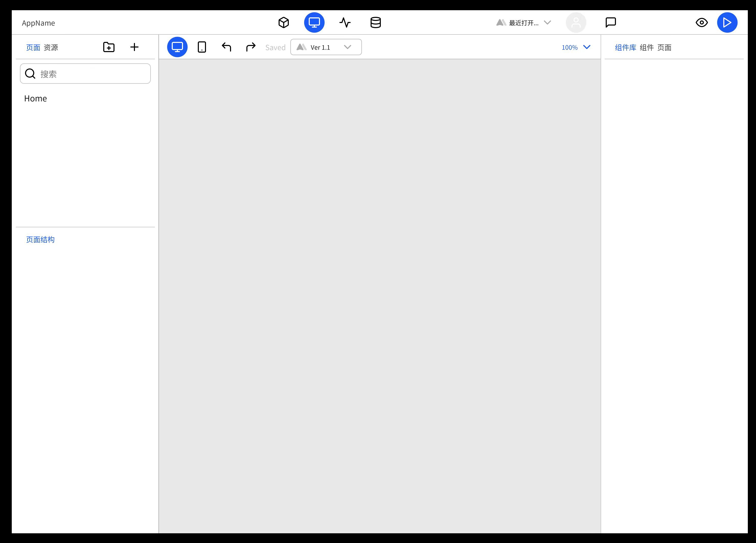756x543 pixels.
Task: Click the redo arrow
Action: 251,47
